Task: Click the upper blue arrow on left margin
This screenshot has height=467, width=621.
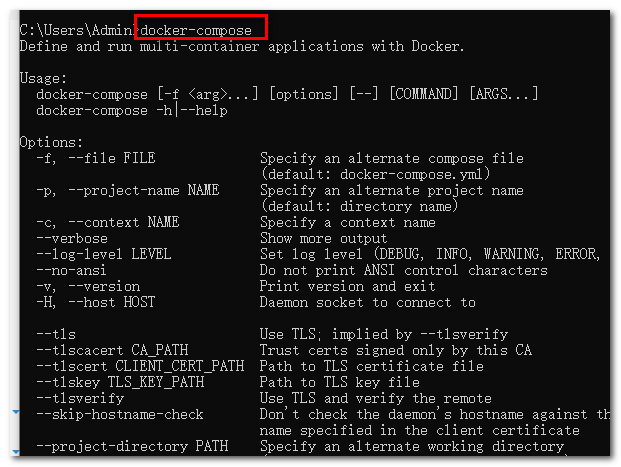Action: [x=16, y=412]
